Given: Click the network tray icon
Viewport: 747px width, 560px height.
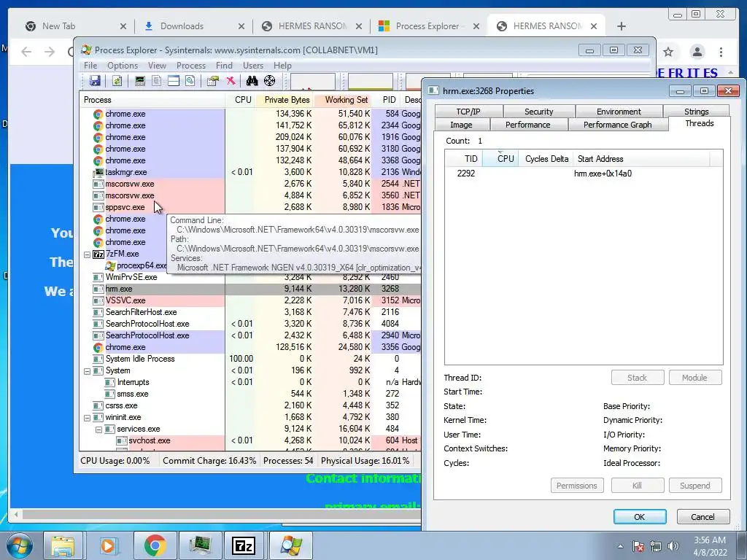Looking at the screenshot, I should tap(656, 546).
